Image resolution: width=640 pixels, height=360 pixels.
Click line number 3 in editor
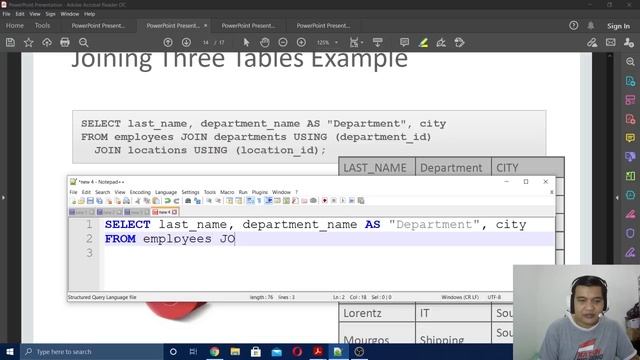click(x=89, y=253)
